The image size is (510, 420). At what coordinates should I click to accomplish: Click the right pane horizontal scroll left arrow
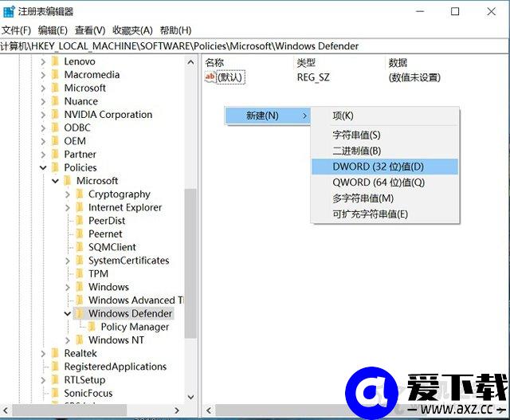209,410
